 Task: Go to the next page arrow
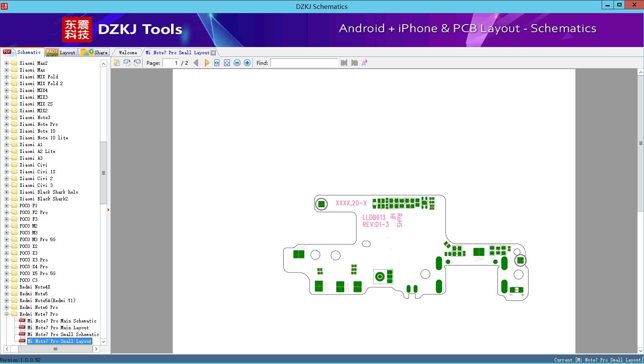[207, 63]
